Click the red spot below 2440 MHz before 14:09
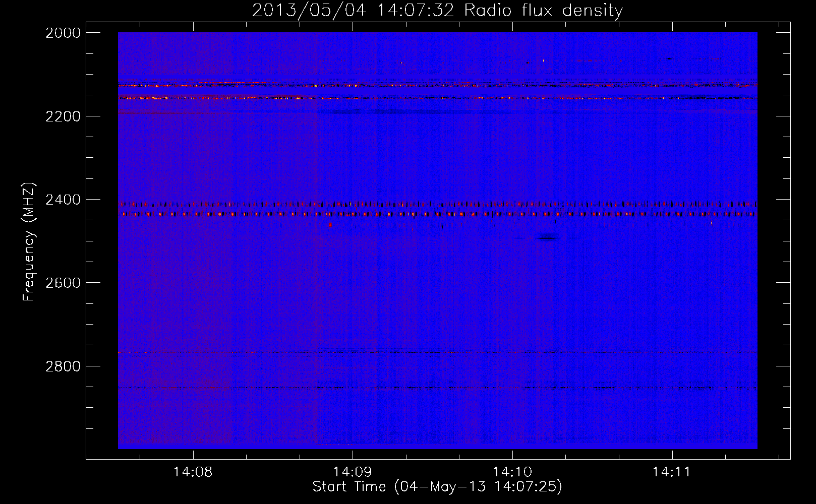 pos(330,224)
